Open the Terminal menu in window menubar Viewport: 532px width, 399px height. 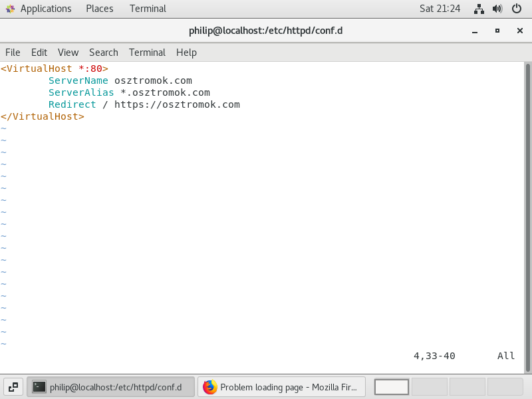147,53
